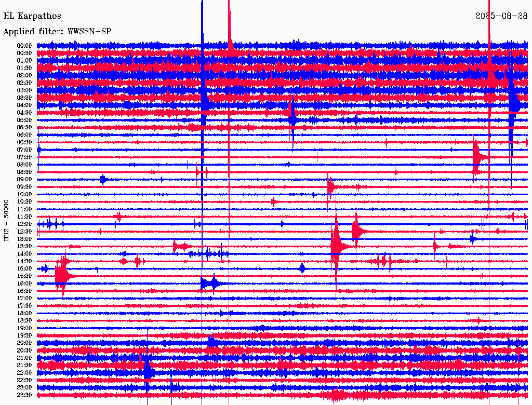Click the 18:00 time label
532x405 pixels.
coord(24,313)
